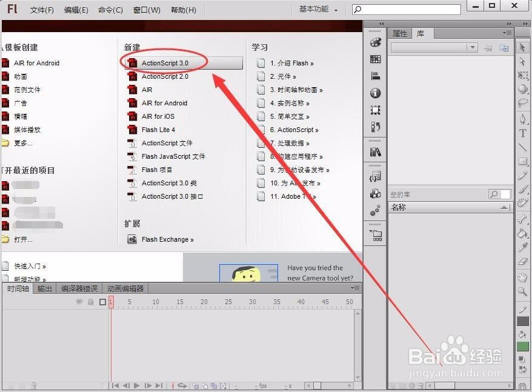The image size is (532, 392).
Task: Select the Zoom magnifier tool
Action: point(523,292)
